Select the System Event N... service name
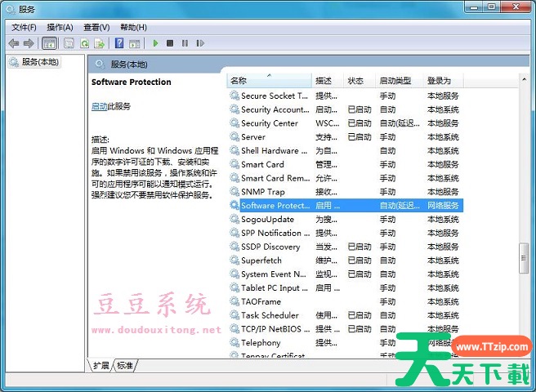 tap(274, 274)
